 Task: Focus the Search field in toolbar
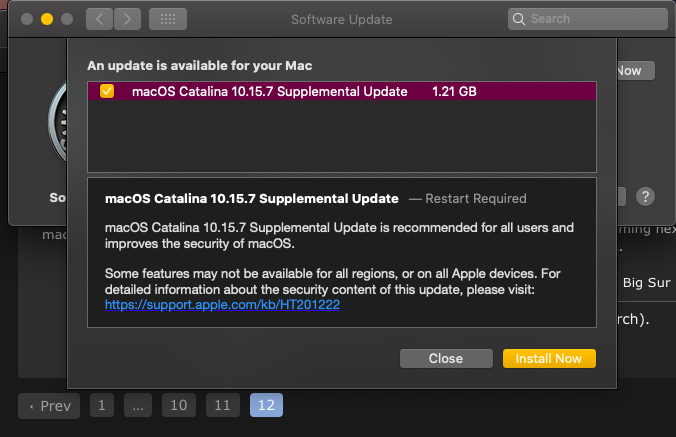tap(588, 19)
